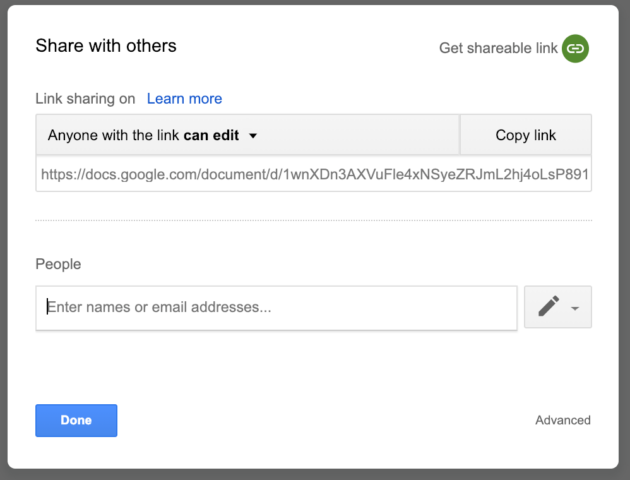Click the bold 'can edit' permission text

(211, 135)
